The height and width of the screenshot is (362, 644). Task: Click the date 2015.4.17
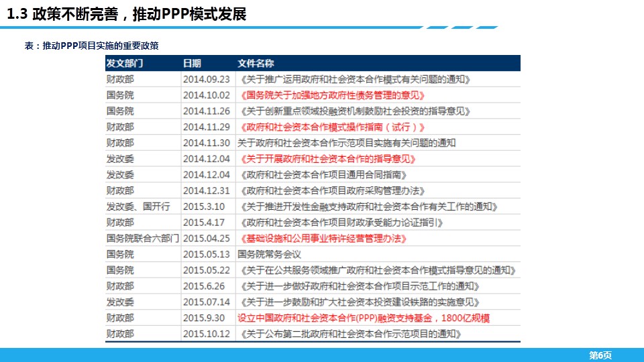(x=204, y=223)
